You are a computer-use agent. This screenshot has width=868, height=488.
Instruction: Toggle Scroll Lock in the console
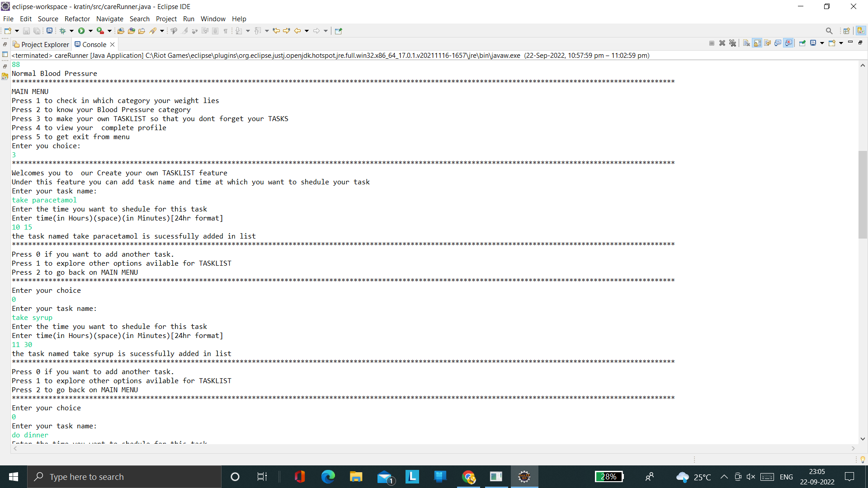coord(756,43)
